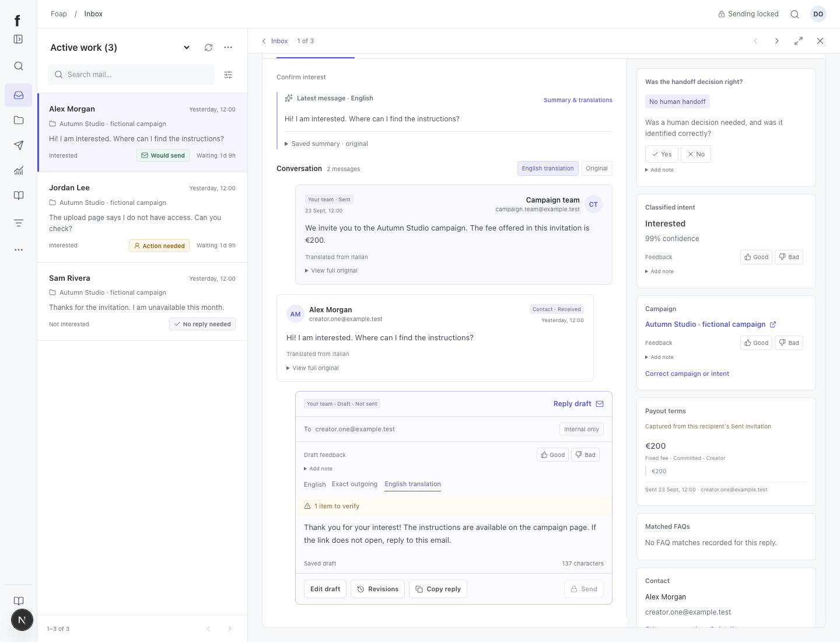Open the Active work dropdown chevron

click(187, 47)
